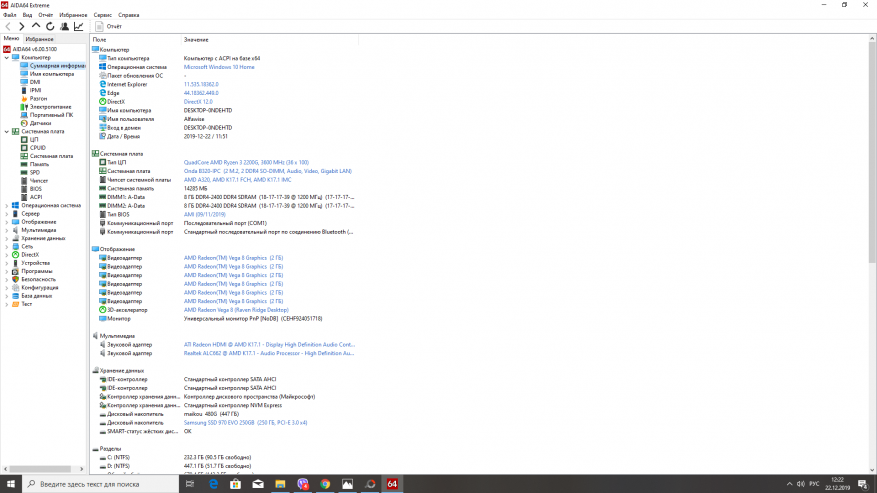Open the graph chart toolbar icon
Viewport: 877px width, 493px height.
coord(79,26)
